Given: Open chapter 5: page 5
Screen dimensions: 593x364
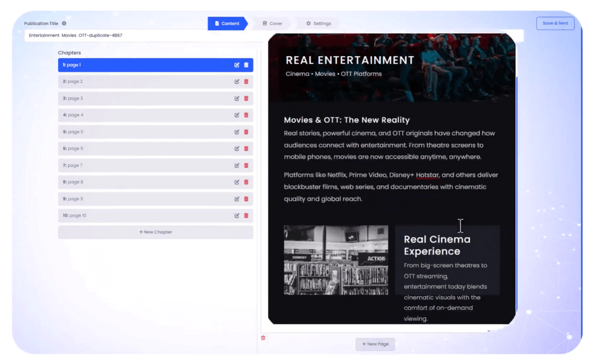Looking at the screenshot, I should click(x=156, y=132).
